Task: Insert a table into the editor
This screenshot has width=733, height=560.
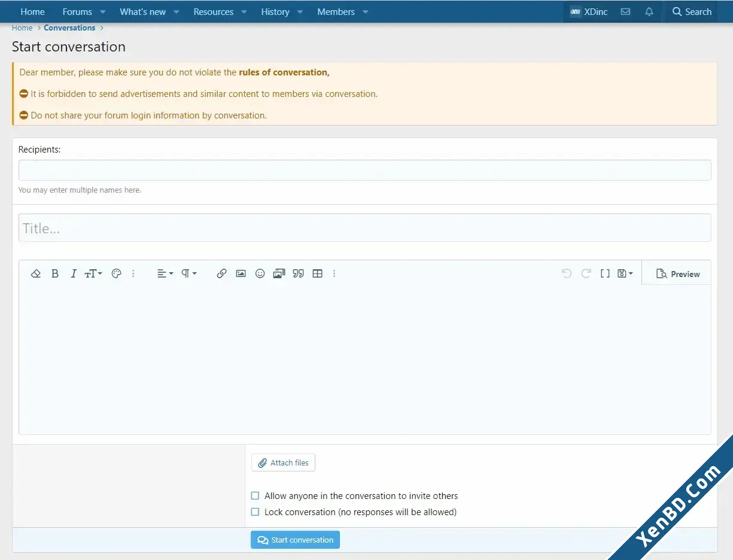Action: pos(318,273)
